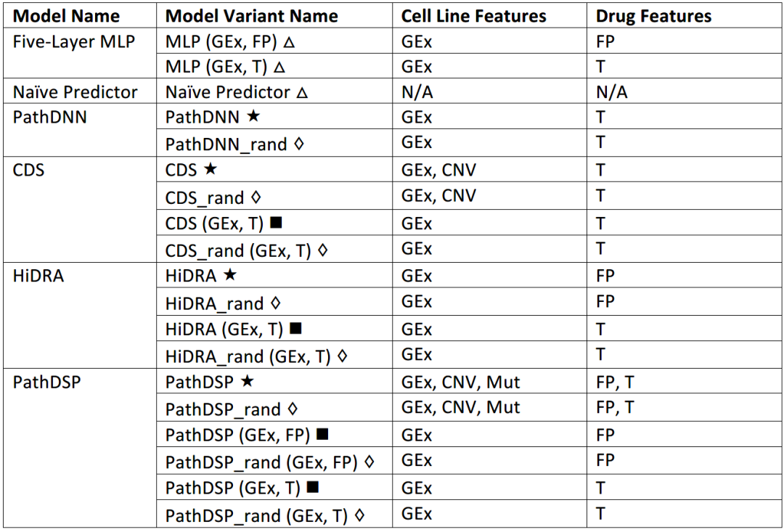
Task: Click the diamond after PathDSP_rand (GEx, FP)
Action: point(369,462)
